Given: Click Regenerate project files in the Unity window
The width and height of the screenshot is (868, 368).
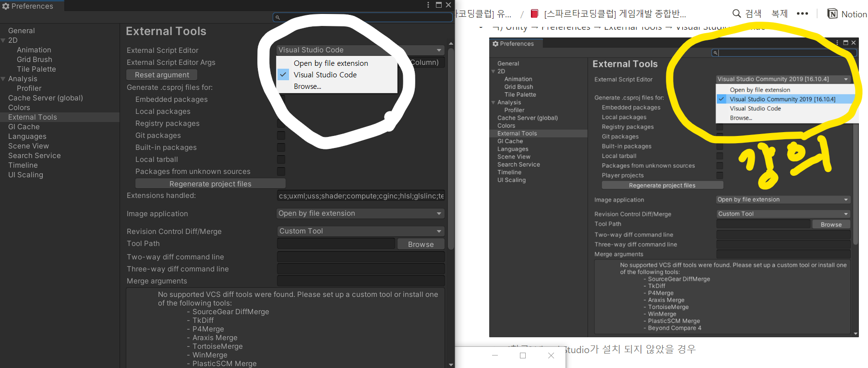Looking at the screenshot, I should pos(210,184).
